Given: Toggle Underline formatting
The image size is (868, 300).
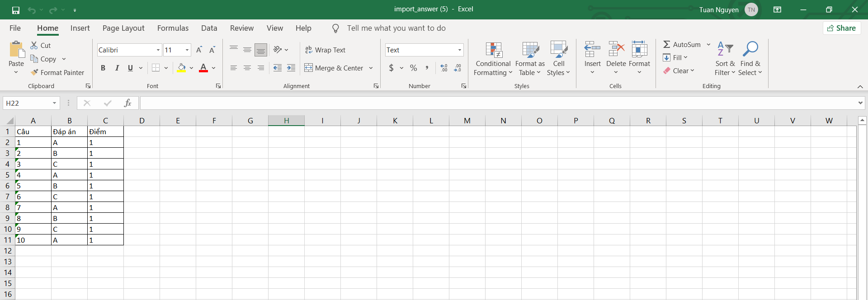Looking at the screenshot, I should [131, 68].
